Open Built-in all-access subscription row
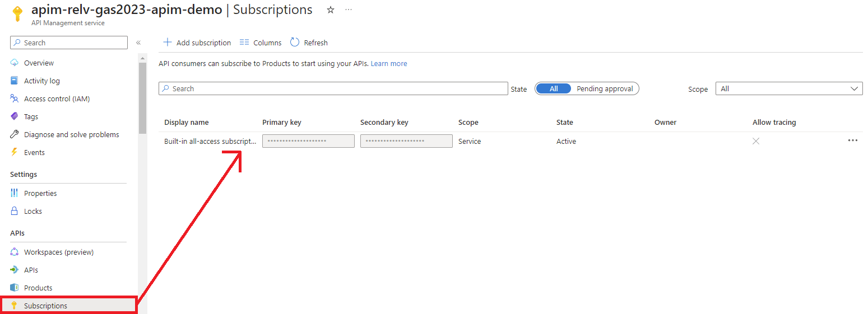 [210, 141]
